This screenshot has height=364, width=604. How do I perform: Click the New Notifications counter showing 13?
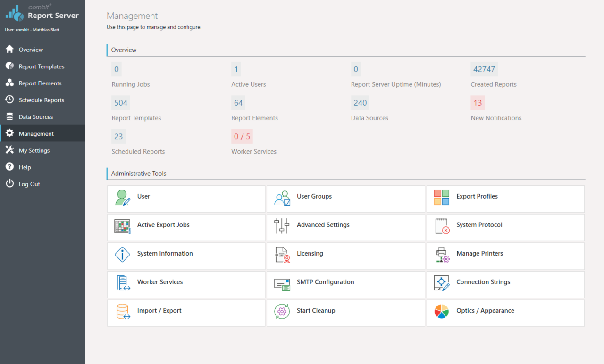(478, 102)
